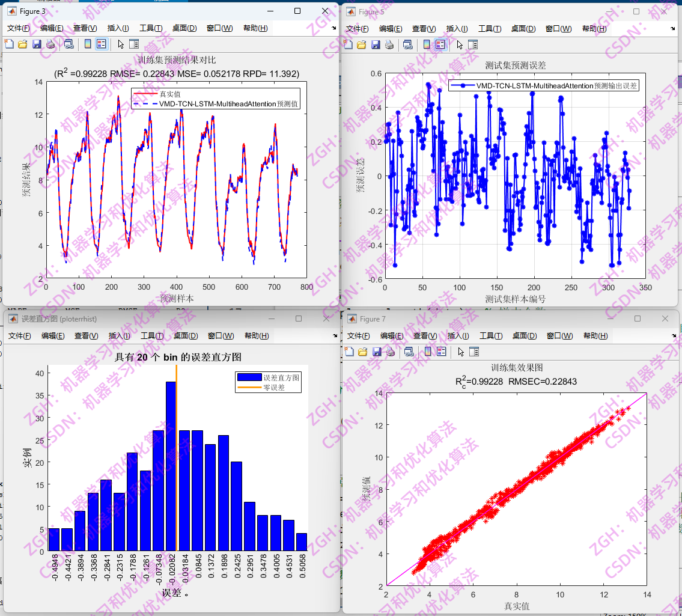Viewport: 682px width, 616px height.
Task: Open the 插入(I) menu in Figure 5
Action: 457,29
